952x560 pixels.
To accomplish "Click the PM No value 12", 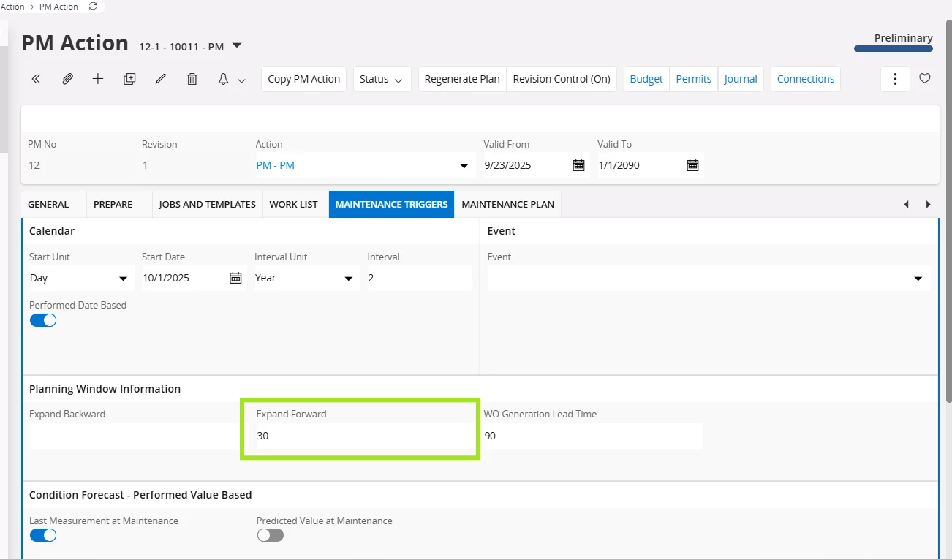I will [x=34, y=165].
